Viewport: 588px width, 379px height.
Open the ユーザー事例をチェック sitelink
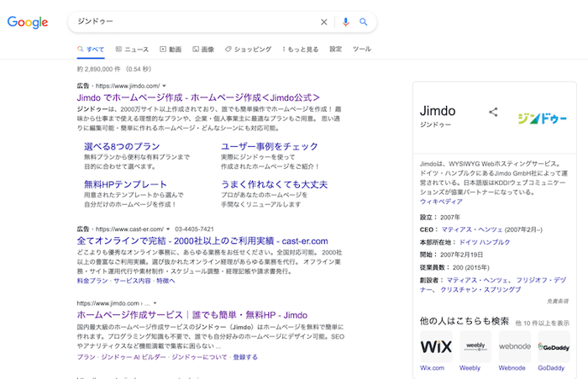pos(270,146)
